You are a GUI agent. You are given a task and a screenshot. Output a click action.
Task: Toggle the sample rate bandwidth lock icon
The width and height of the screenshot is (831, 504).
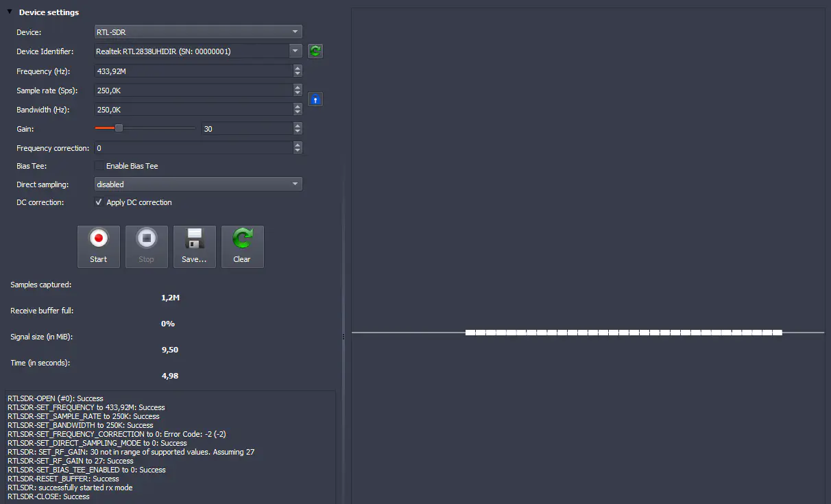pos(315,99)
